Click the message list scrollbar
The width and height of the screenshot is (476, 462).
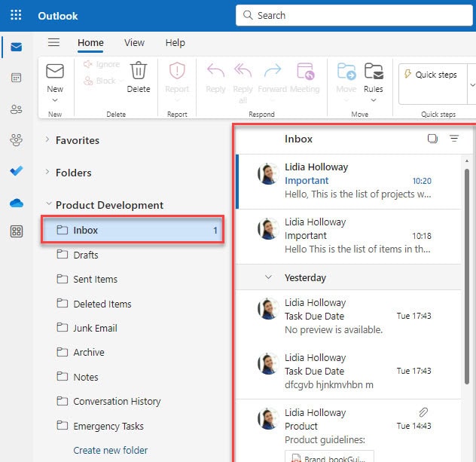[467, 277]
